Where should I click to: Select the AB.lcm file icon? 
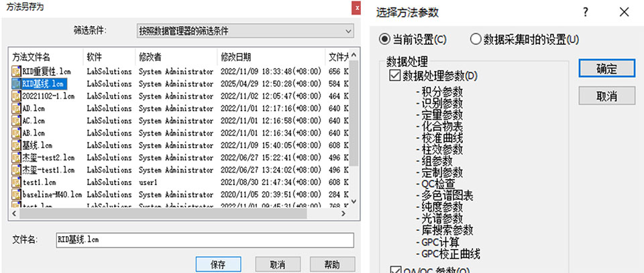[x=16, y=133]
